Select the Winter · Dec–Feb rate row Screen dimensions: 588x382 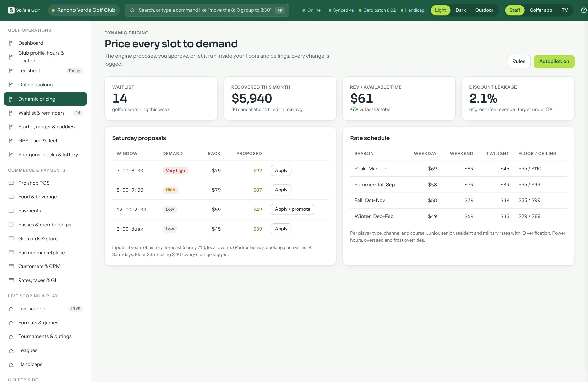pyautogui.click(x=458, y=216)
